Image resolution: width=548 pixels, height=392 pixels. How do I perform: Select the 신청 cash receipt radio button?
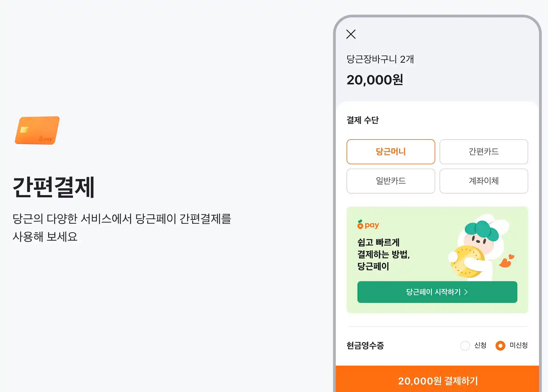tap(465, 346)
